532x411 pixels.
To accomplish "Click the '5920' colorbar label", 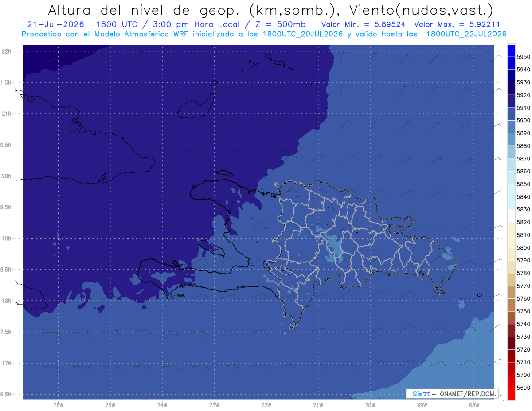I will click(523, 95).
